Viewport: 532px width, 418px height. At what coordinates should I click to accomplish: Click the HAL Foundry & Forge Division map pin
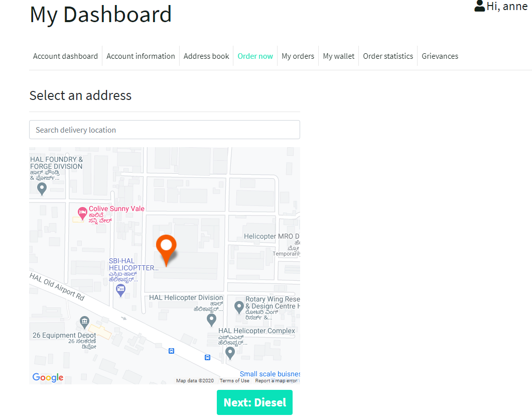click(x=42, y=189)
